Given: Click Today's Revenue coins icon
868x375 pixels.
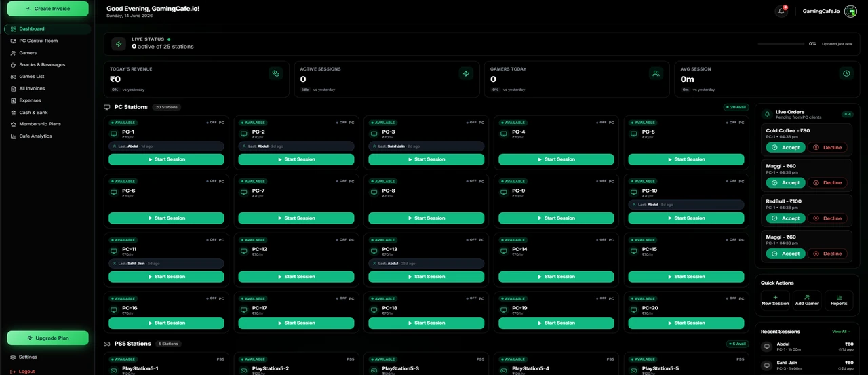Looking at the screenshot, I should (275, 73).
